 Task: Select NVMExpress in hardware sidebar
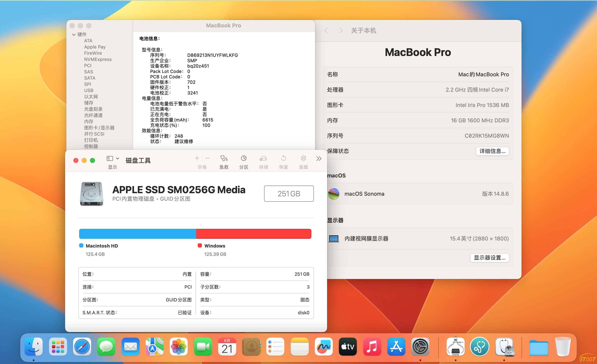click(x=98, y=59)
